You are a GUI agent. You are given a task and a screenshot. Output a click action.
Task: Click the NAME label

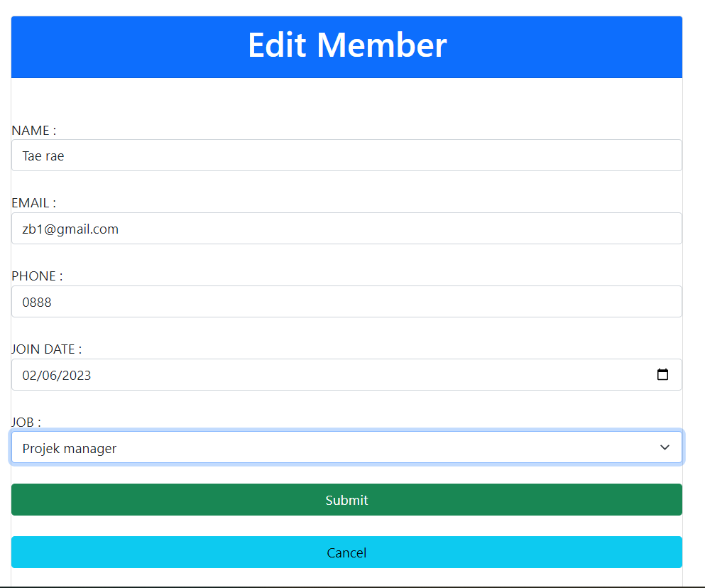[33, 130]
